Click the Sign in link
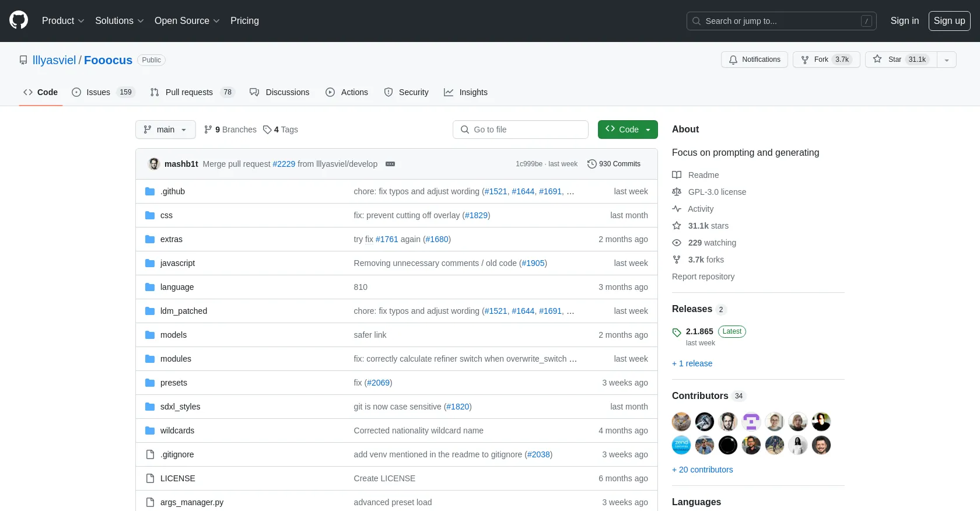The image size is (980, 511). click(x=905, y=21)
